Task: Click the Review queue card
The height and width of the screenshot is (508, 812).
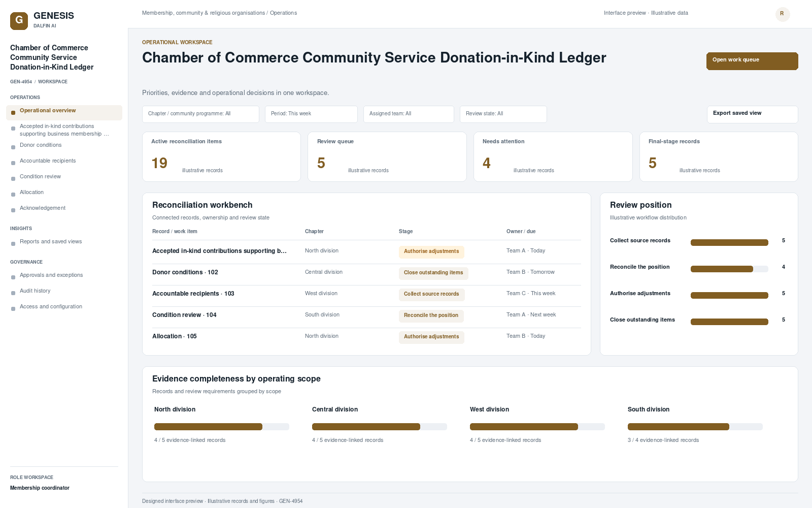Action: [387, 156]
